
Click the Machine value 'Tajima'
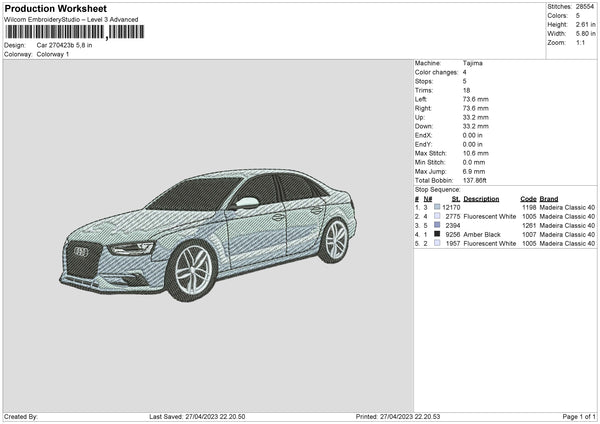tap(473, 63)
